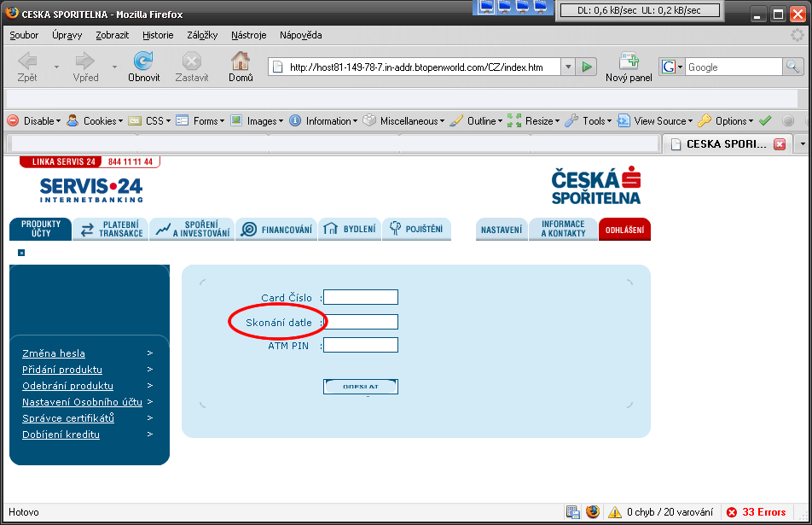
Task: Open the Miscellaneous toolbar menu
Action: pos(404,120)
